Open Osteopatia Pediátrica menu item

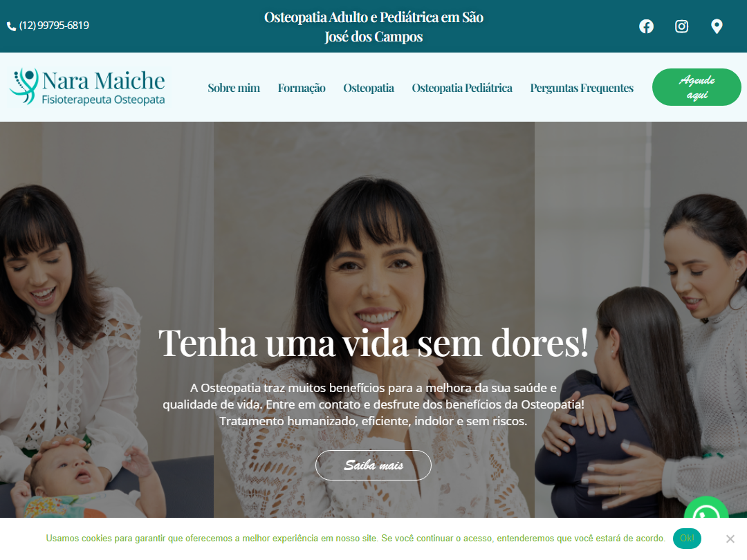tap(461, 88)
